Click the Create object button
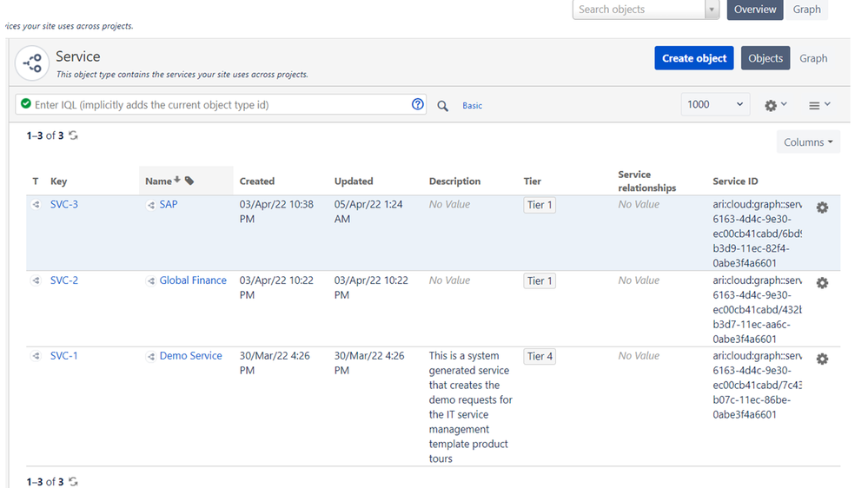 pyautogui.click(x=694, y=58)
